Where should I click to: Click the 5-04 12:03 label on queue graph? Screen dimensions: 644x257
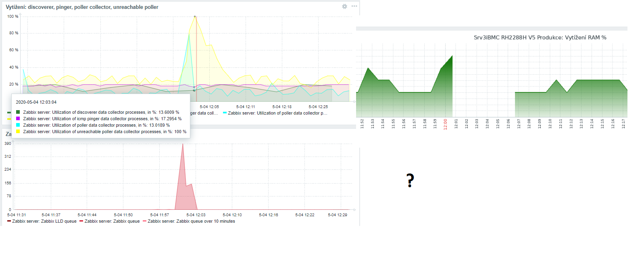(x=196, y=215)
